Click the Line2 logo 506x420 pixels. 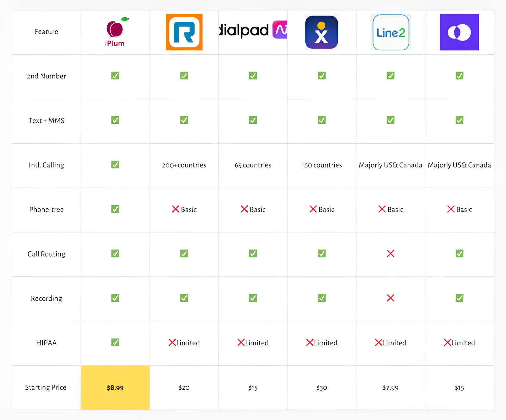pyautogui.click(x=391, y=32)
